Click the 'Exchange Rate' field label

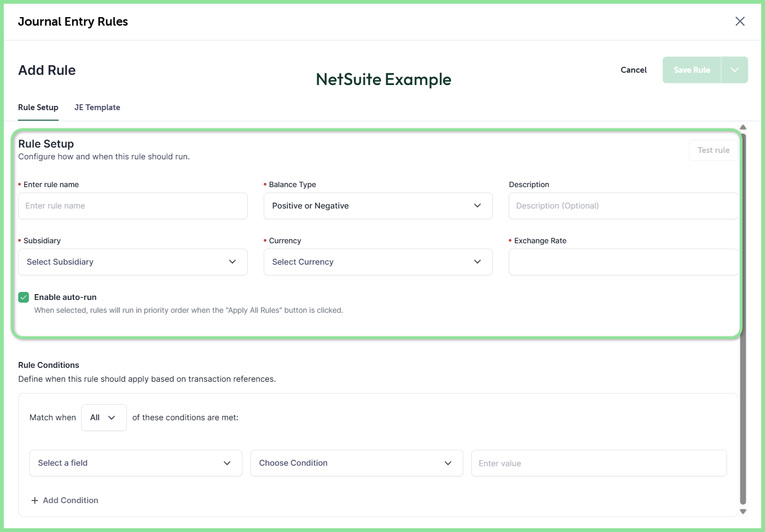pos(540,241)
